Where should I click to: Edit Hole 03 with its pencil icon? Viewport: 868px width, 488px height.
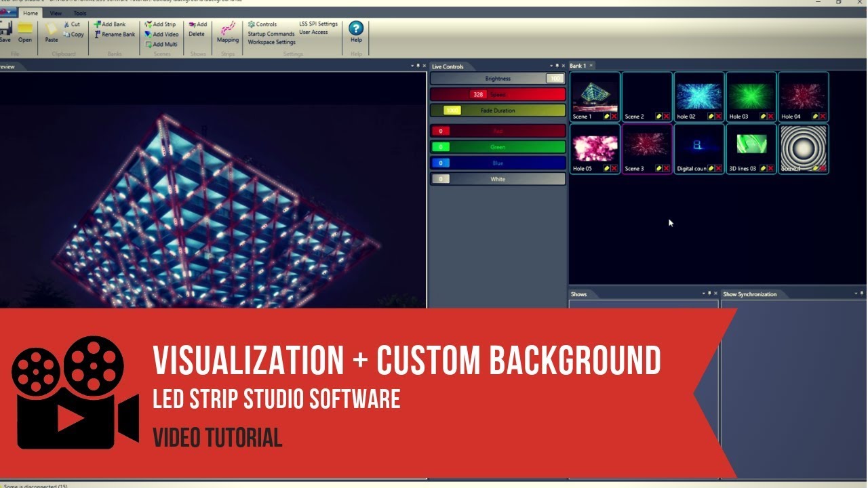[764, 117]
